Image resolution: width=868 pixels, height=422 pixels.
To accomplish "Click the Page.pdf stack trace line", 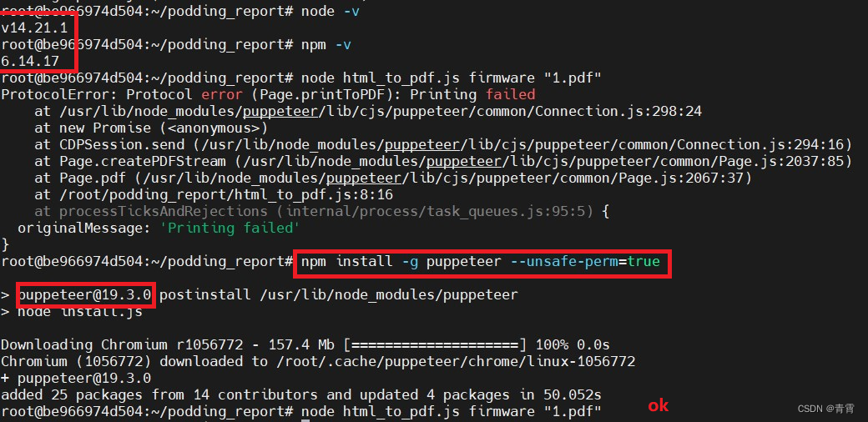I will (x=393, y=178).
